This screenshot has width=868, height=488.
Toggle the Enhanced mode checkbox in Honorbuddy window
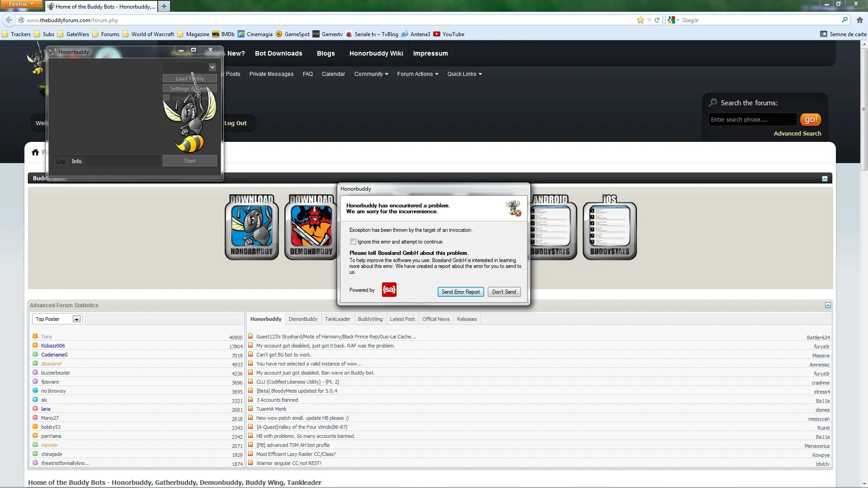(x=166, y=98)
